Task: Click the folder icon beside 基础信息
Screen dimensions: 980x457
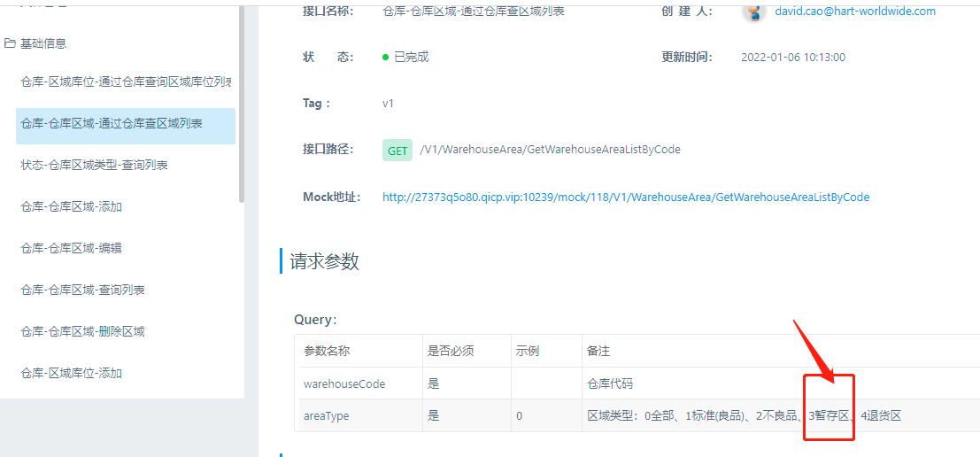Action: 10,43
